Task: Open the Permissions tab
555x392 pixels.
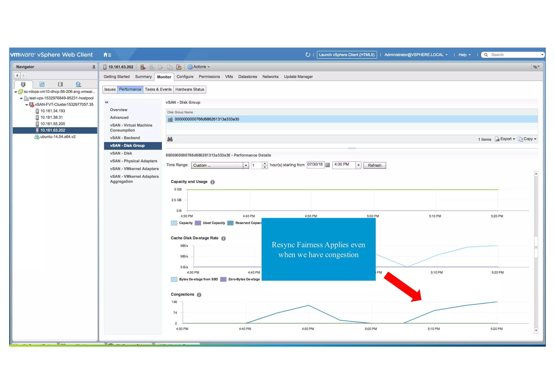Action: pyautogui.click(x=209, y=77)
